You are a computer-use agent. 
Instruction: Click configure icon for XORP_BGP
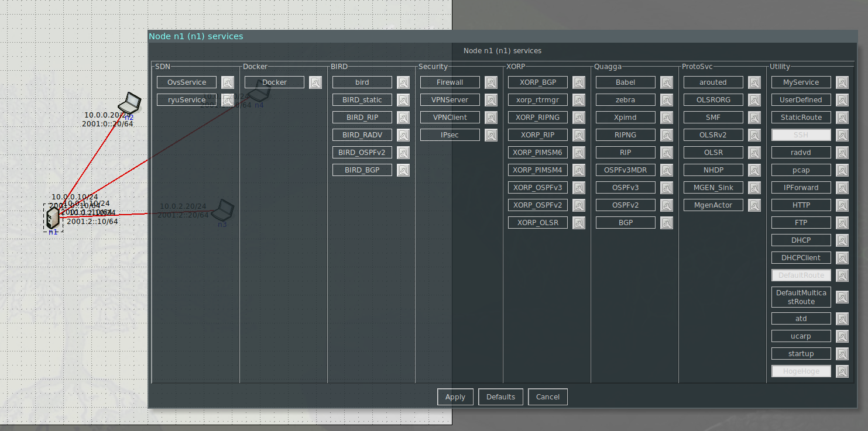point(579,82)
